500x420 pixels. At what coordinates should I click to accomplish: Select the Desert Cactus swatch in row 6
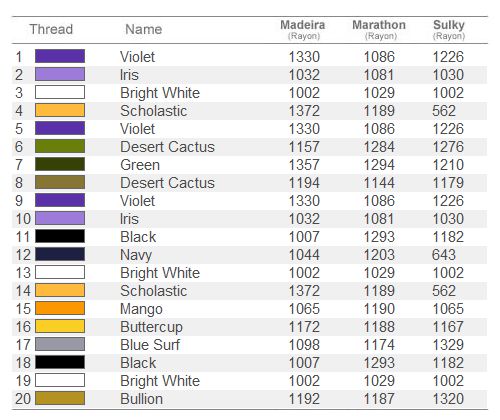pyautogui.click(x=60, y=146)
